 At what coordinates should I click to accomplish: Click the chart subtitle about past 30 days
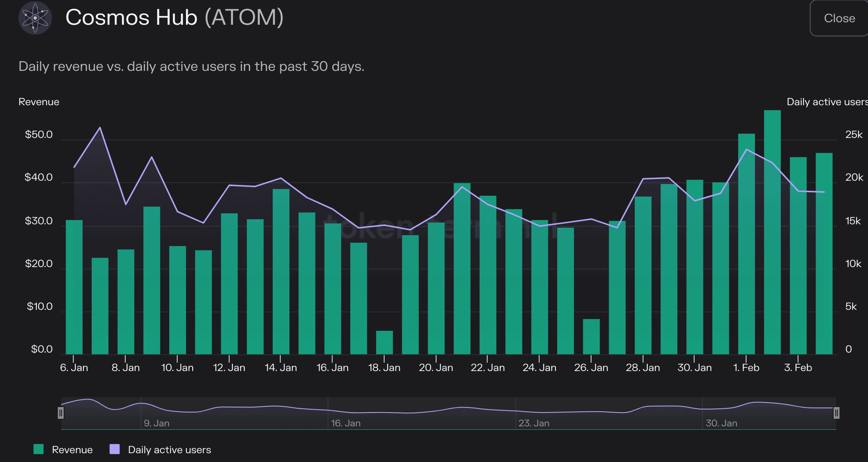pos(191,66)
